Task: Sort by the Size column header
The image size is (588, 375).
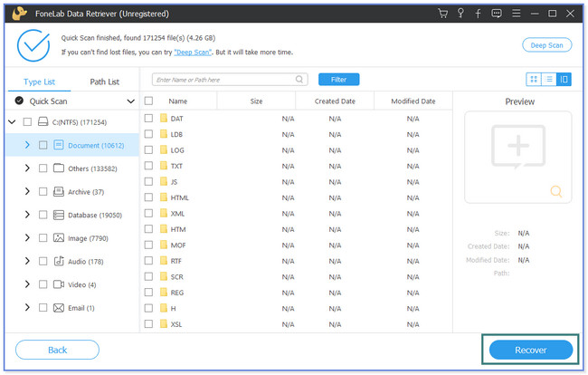Action: pyautogui.click(x=256, y=101)
